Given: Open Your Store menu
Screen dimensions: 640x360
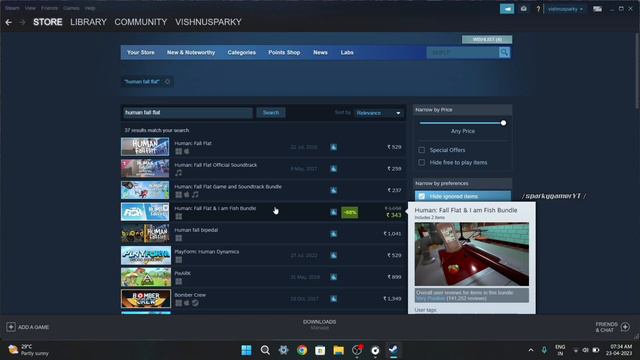Looking at the screenshot, I should (x=140, y=52).
